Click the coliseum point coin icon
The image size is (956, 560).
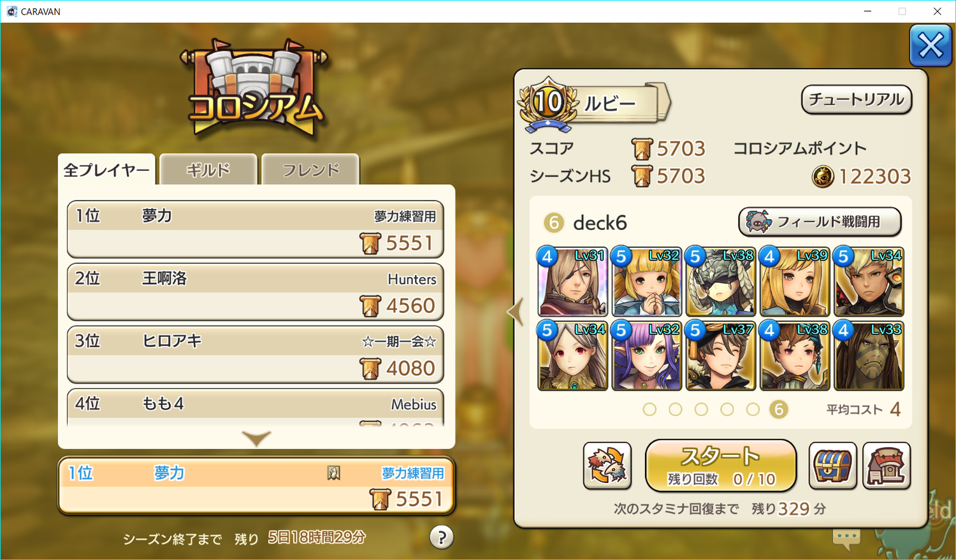coord(823,176)
